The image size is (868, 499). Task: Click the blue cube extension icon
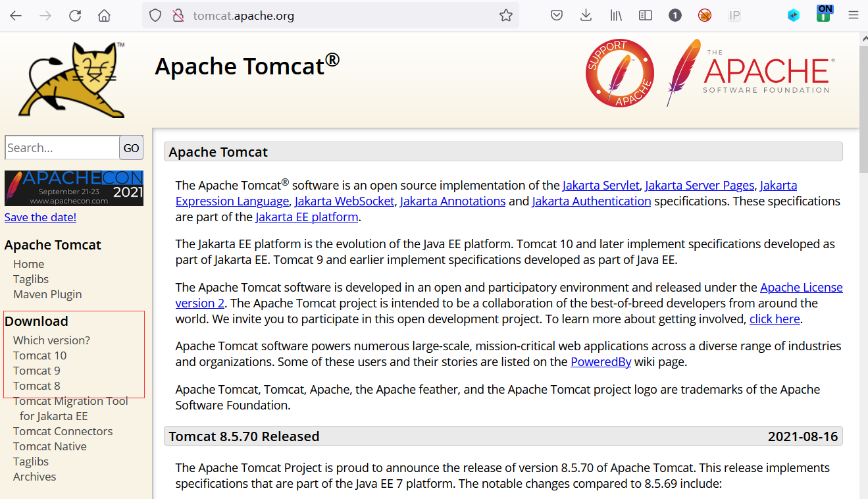point(794,16)
